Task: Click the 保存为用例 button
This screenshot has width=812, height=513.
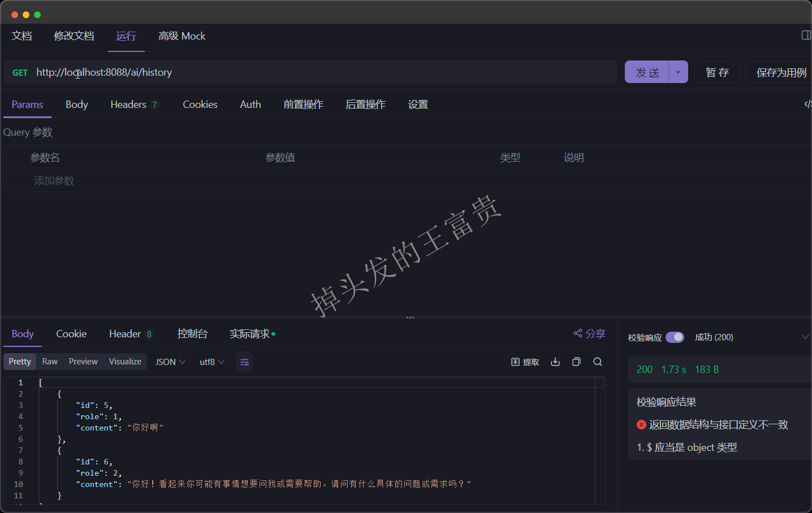Action: (780, 72)
